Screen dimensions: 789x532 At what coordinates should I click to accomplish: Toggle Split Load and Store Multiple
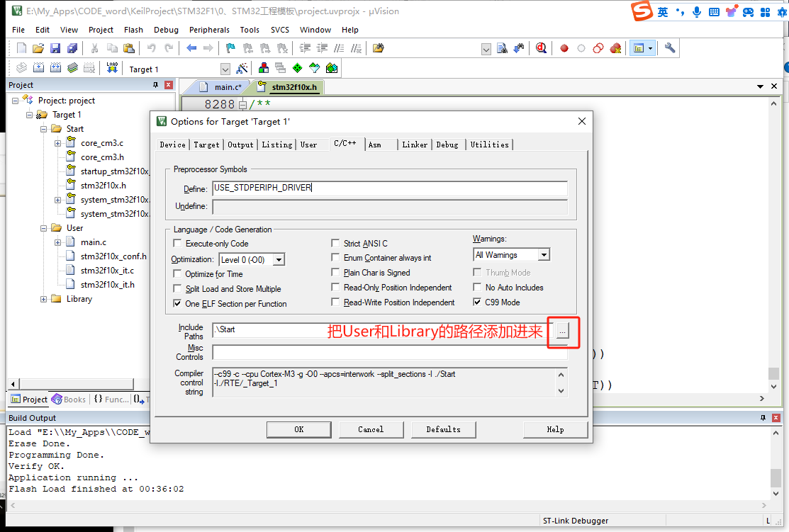tap(177, 288)
